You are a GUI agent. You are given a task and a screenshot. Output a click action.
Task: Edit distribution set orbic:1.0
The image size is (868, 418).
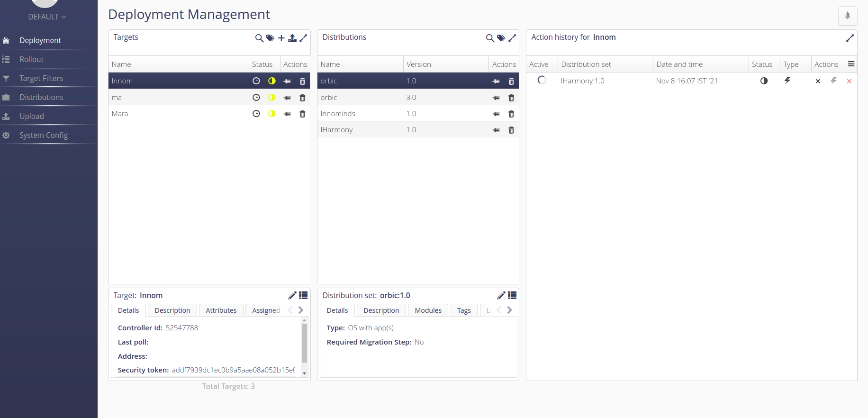pos(501,295)
